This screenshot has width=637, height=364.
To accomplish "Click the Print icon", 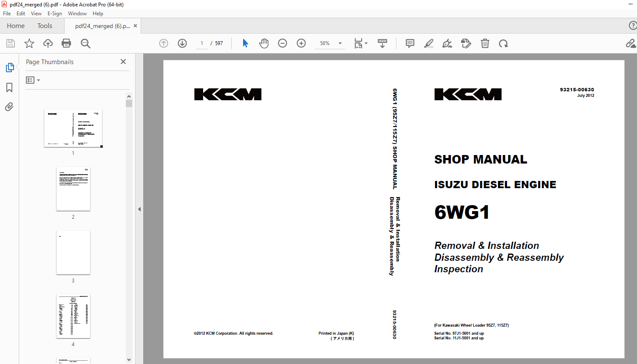I will [66, 43].
